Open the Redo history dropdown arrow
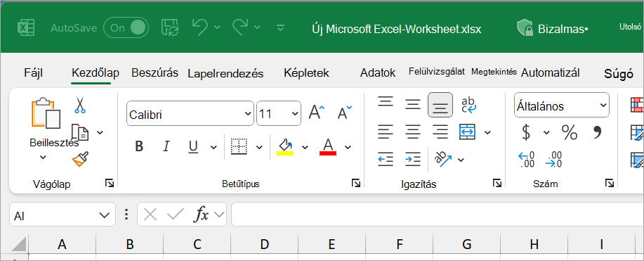Screen dimensions: 644x261 (x=257, y=27)
